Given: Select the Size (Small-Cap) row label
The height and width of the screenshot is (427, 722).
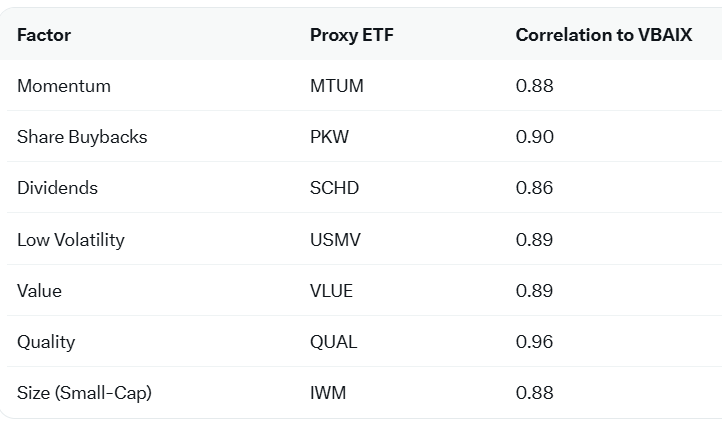Looking at the screenshot, I should pos(84,393).
